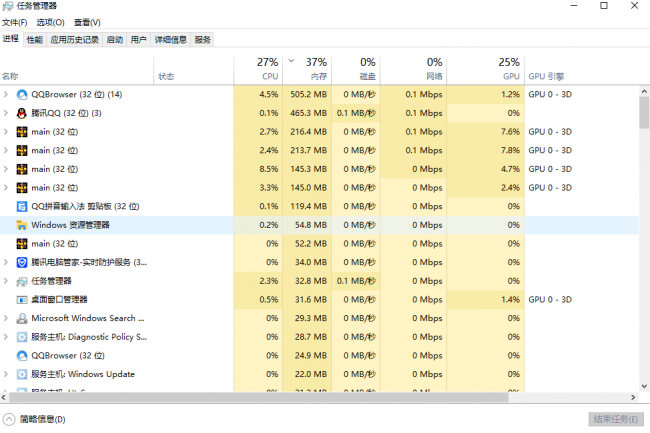Select the 桌面窗口管理器 process name

pos(59,300)
